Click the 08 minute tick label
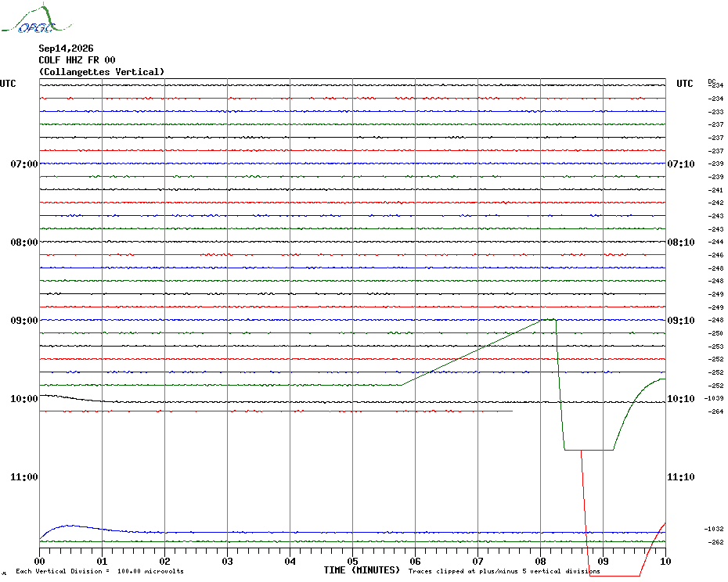The height and width of the screenshot is (582, 728). coord(540,562)
